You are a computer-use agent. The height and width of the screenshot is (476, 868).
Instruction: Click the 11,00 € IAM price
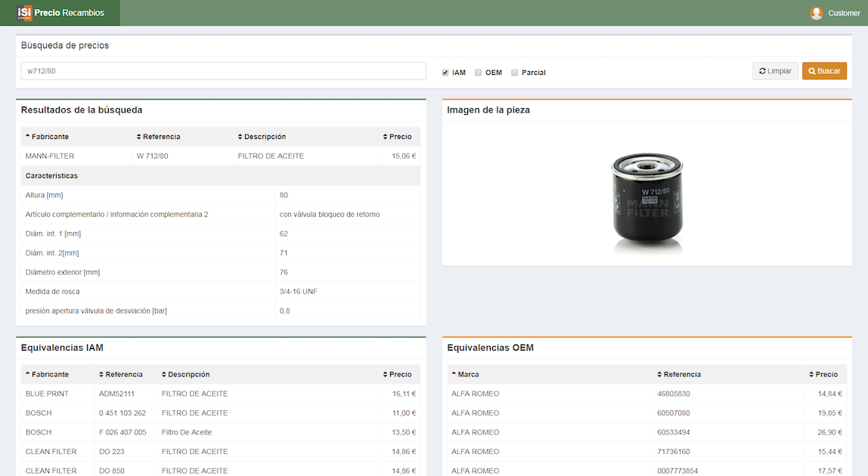click(404, 413)
